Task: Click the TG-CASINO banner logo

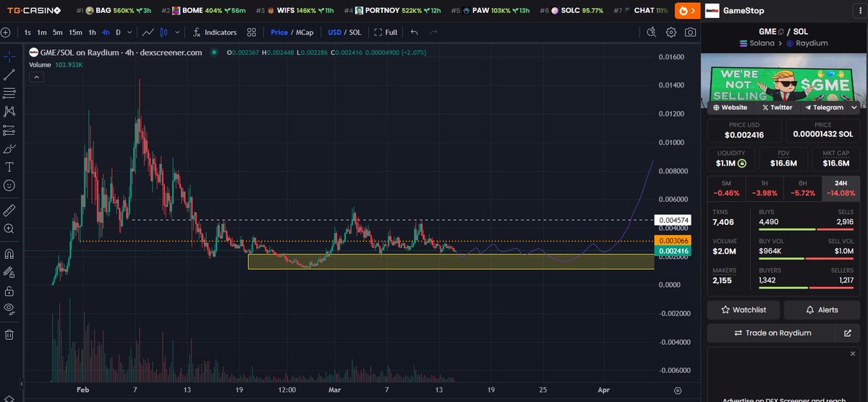Action: (34, 11)
